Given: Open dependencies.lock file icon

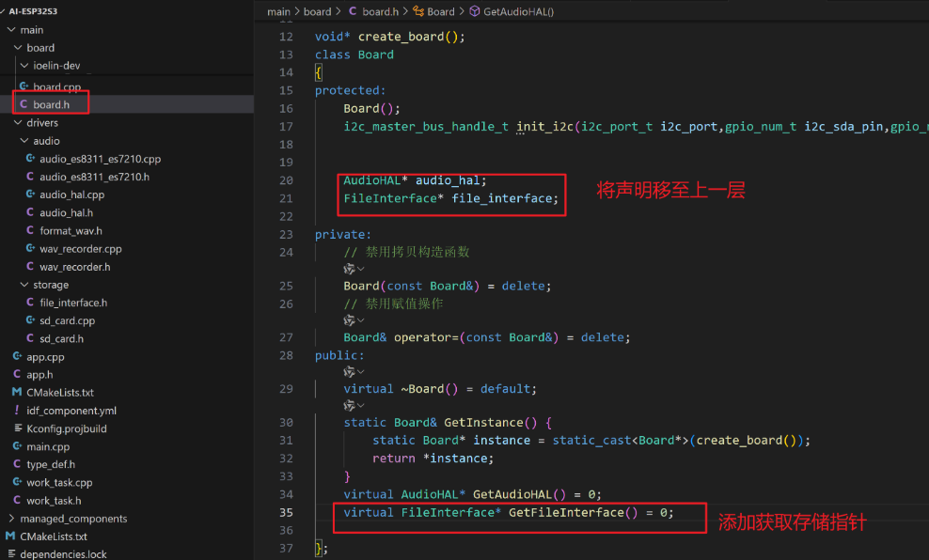Looking at the screenshot, I should coord(11,554).
